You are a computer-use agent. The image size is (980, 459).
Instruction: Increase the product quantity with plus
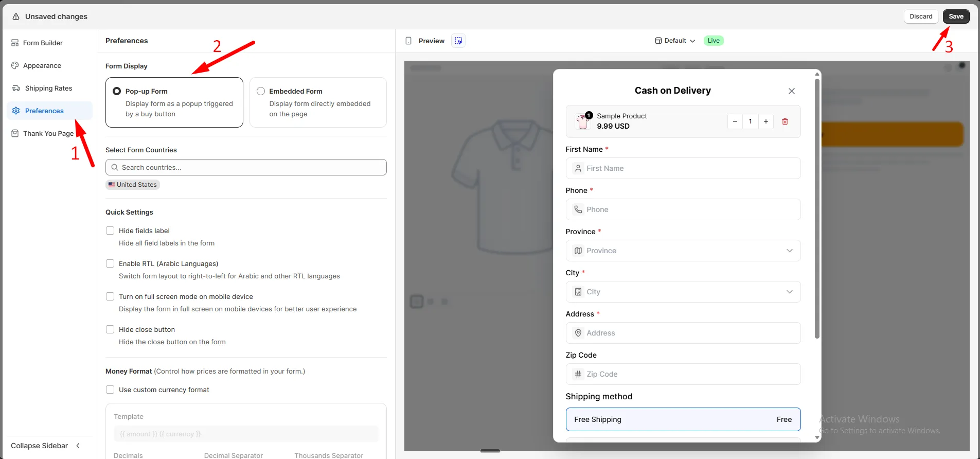point(766,121)
